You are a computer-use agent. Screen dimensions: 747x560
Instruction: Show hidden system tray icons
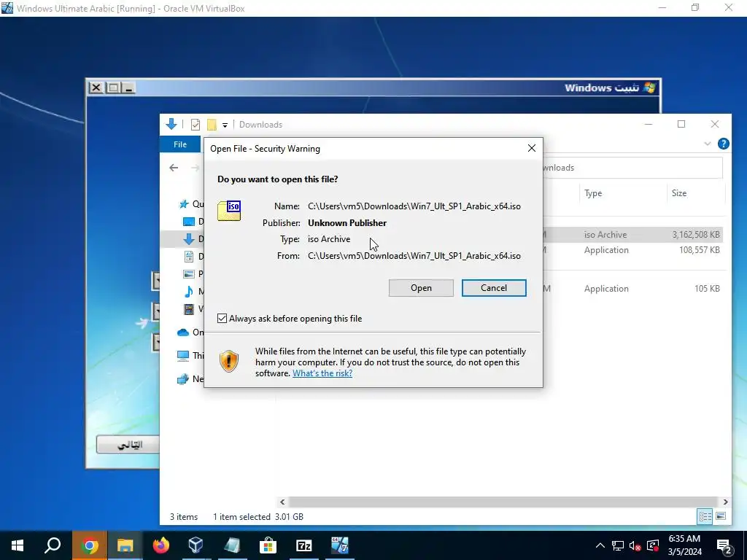pos(600,545)
